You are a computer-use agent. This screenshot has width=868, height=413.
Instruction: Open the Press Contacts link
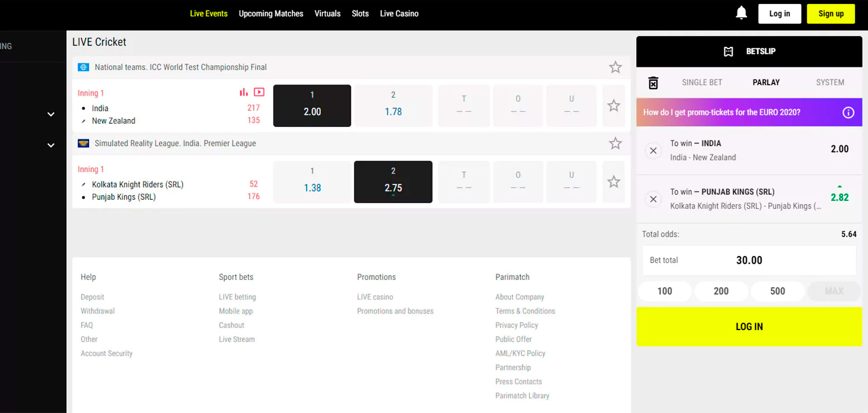pyautogui.click(x=519, y=382)
